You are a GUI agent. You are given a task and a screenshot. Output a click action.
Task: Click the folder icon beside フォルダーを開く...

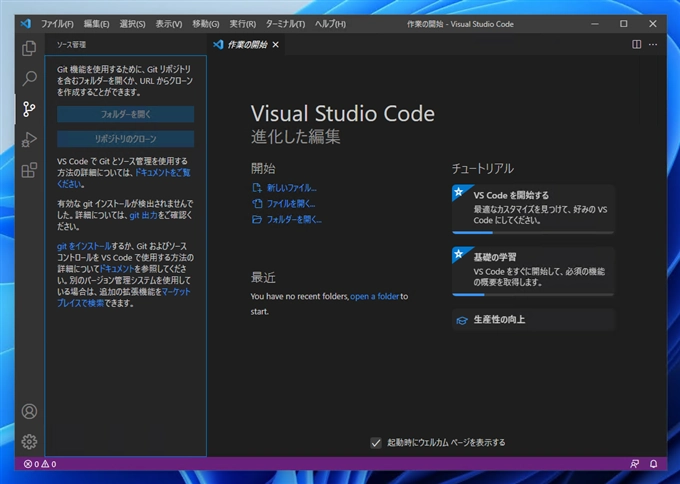257,219
